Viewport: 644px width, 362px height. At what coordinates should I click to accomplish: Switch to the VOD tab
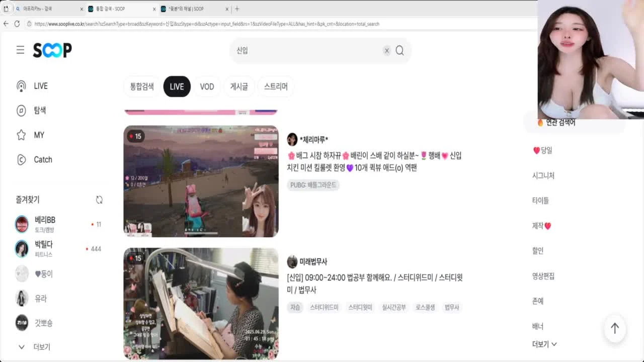207,86
